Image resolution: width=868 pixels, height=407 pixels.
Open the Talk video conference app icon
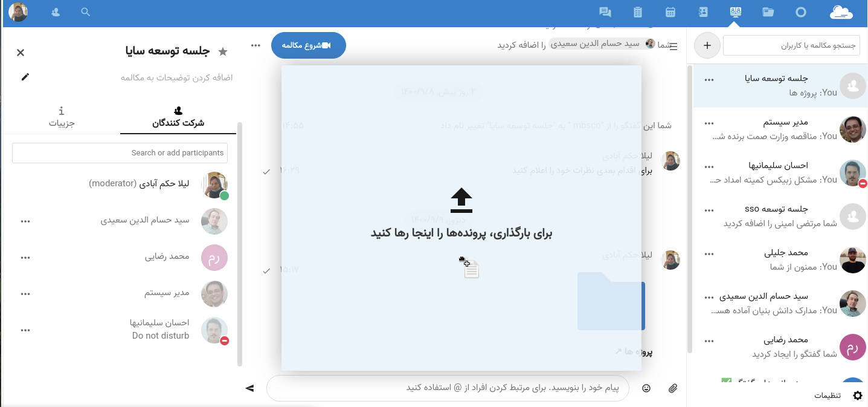coord(735,12)
